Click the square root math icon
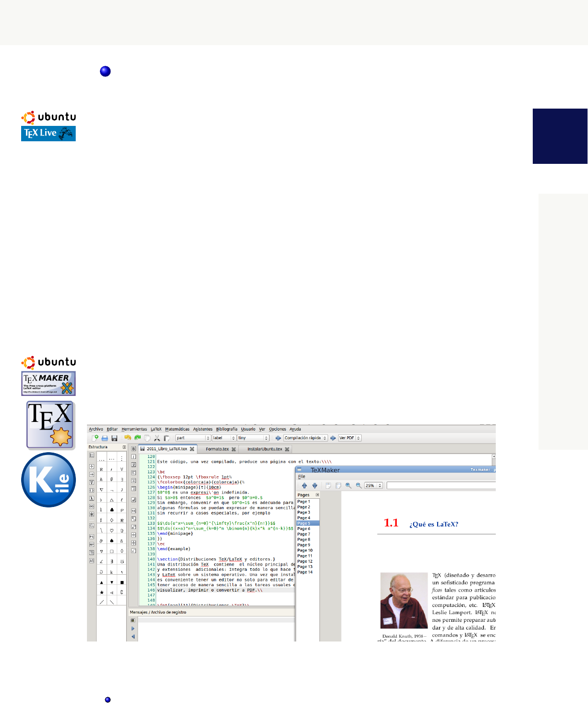Viewport: 588px width, 703px height. pos(134,551)
